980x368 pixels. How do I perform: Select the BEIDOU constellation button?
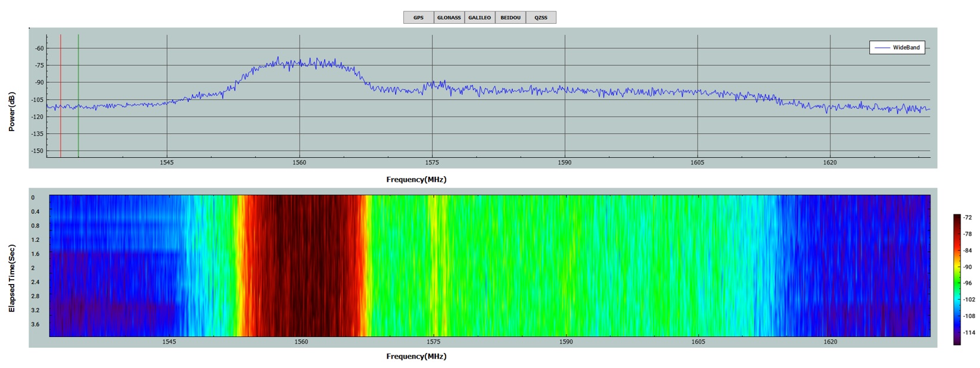pos(511,18)
